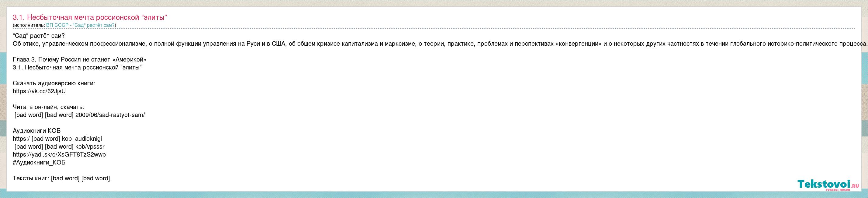Click the line ending "2009/06/sad-rastyot-sam/"

coord(80,115)
